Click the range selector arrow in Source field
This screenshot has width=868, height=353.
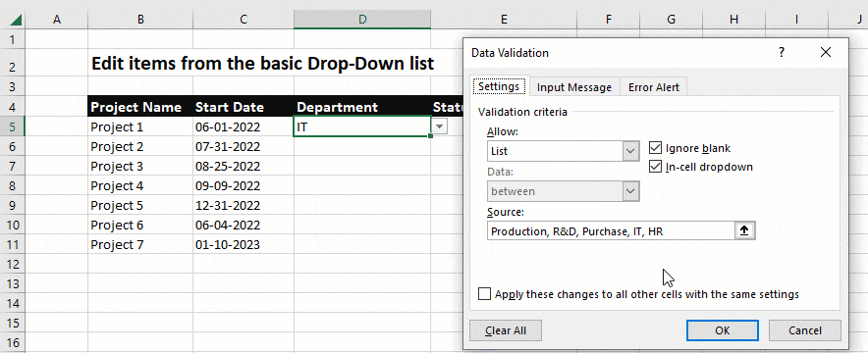(744, 230)
